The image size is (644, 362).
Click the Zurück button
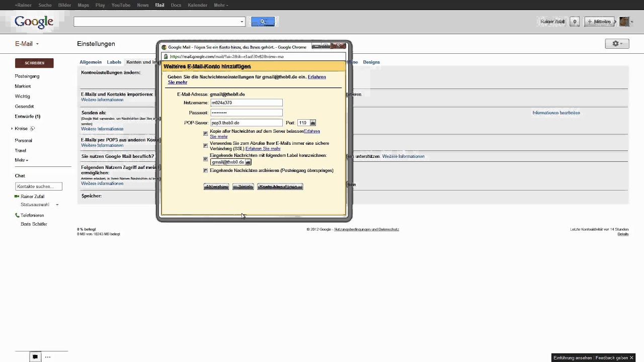[x=243, y=187]
